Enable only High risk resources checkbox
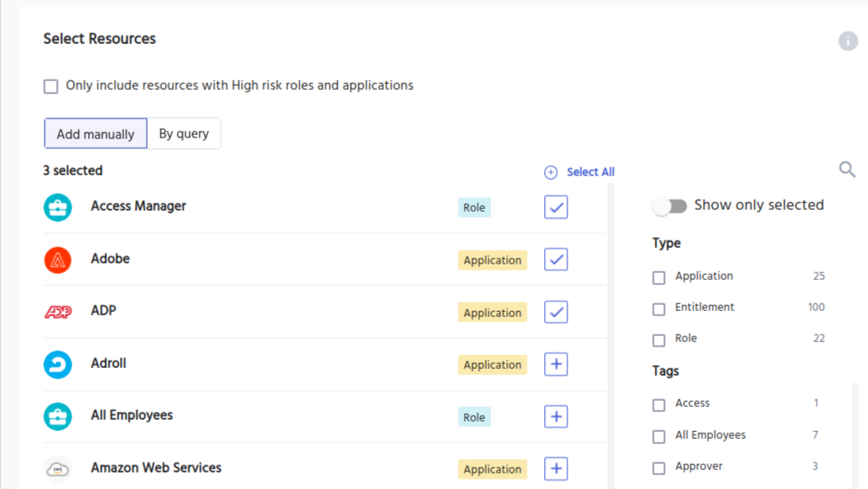Viewport: 868px width, 489px height. (51, 86)
